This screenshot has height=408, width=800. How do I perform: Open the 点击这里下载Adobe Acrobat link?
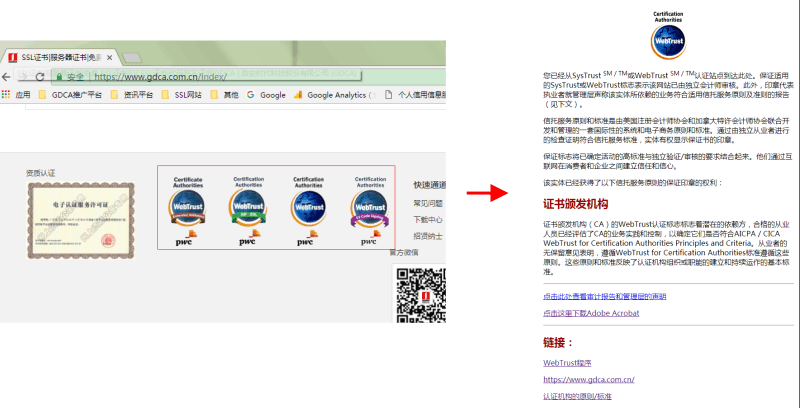pos(591,313)
